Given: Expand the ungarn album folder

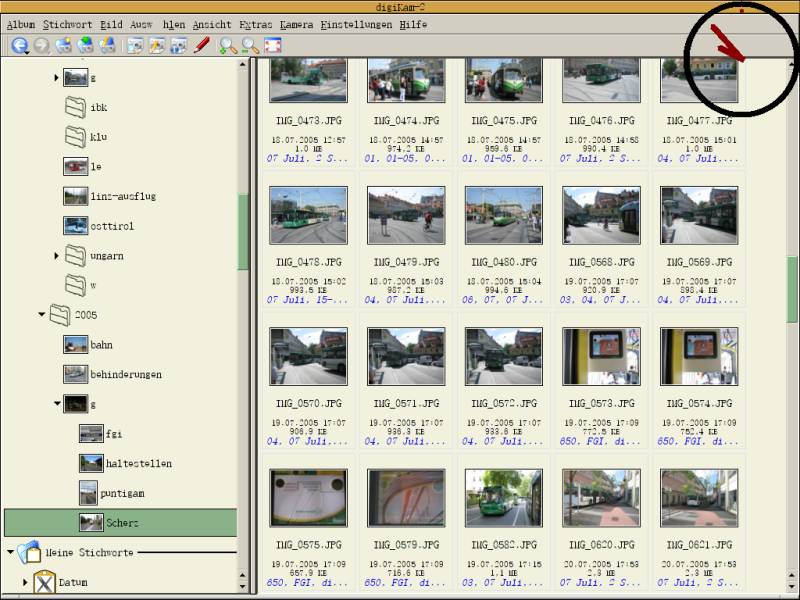Looking at the screenshot, I should pyautogui.click(x=57, y=256).
